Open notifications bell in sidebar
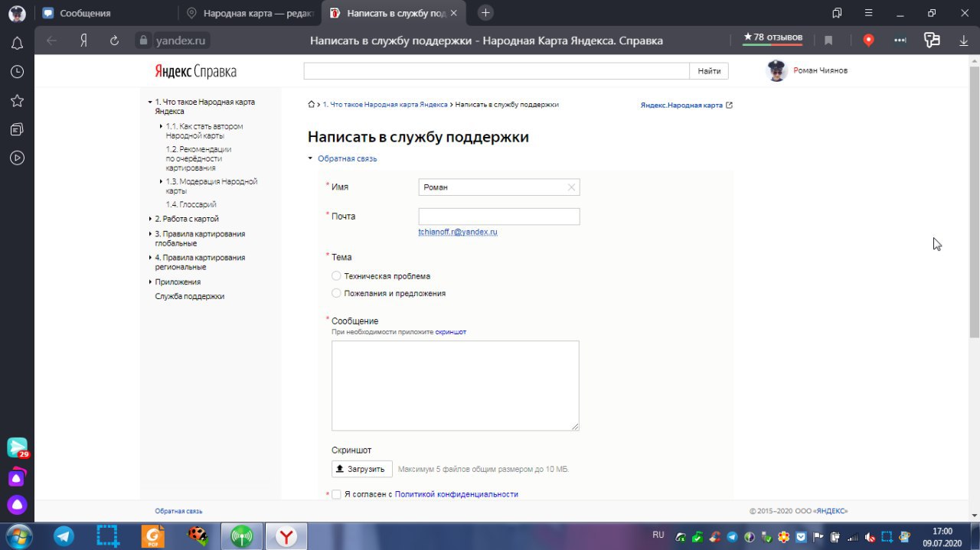The image size is (980, 550). click(x=17, y=44)
